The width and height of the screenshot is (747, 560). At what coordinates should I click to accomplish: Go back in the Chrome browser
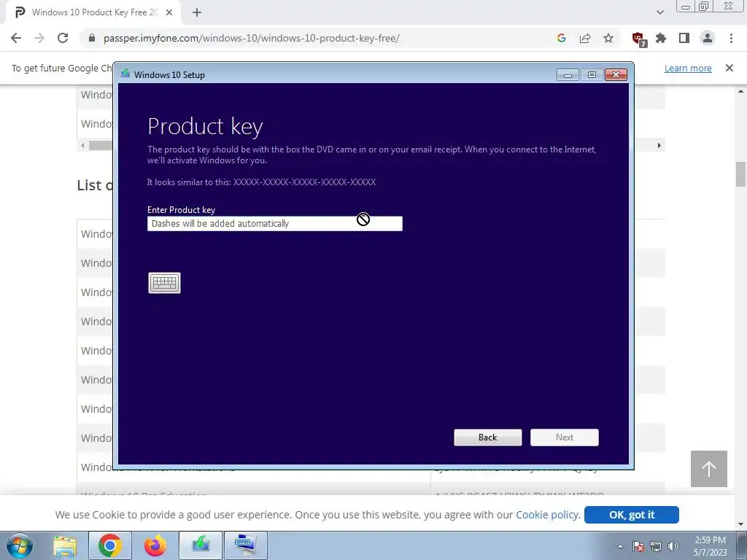click(16, 38)
